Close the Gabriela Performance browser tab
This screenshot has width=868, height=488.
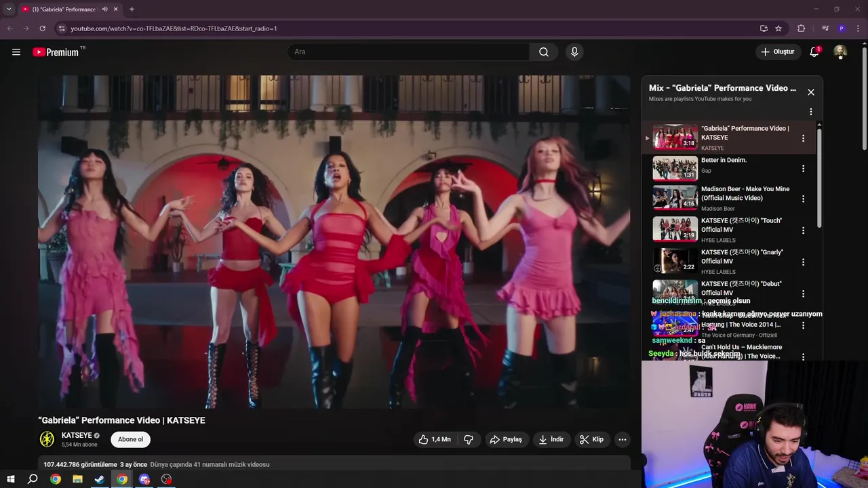[x=116, y=9]
